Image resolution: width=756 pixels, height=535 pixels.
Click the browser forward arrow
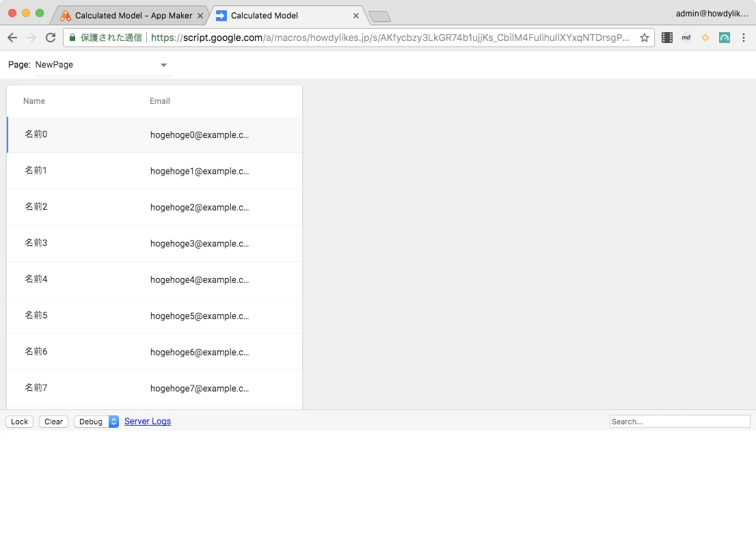tap(31, 38)
